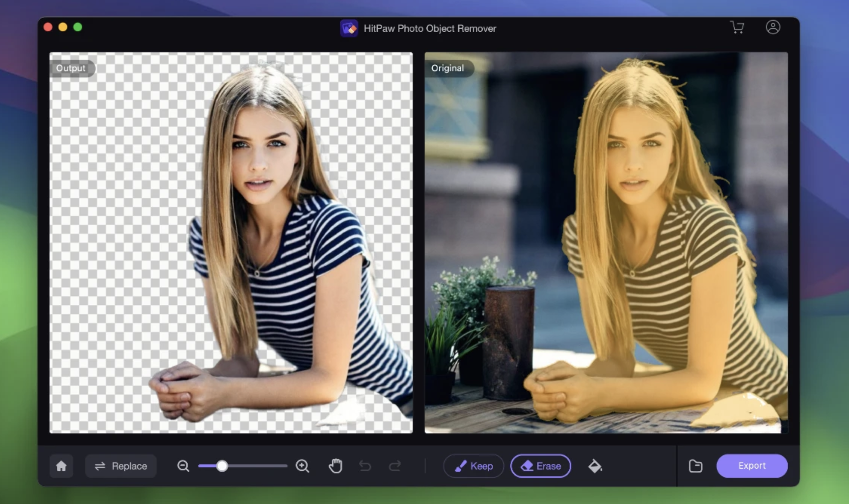Open the paint bucket fill tool
Image resolution: width=849 pixels, height=504 pixels.
[595, 466]
